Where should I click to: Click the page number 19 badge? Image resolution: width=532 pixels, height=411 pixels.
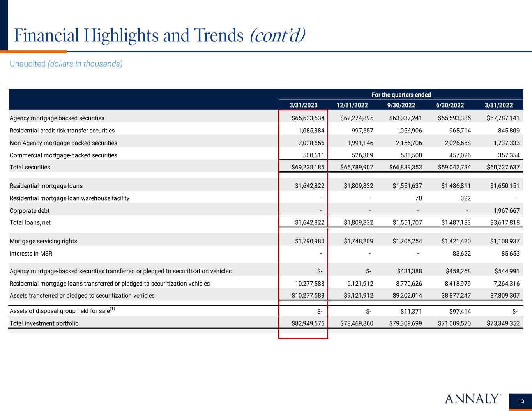pyautogui.click(x=520, y=402)
